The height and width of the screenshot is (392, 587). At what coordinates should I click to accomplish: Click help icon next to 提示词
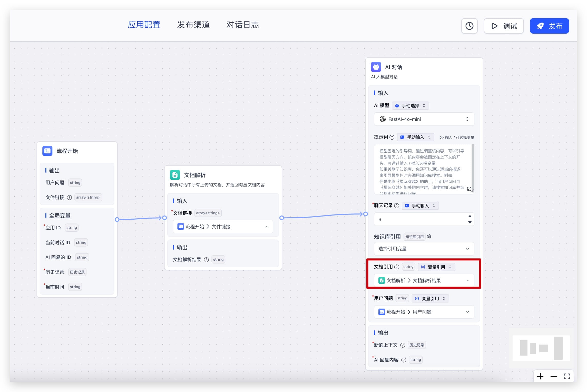click(392, 137)
